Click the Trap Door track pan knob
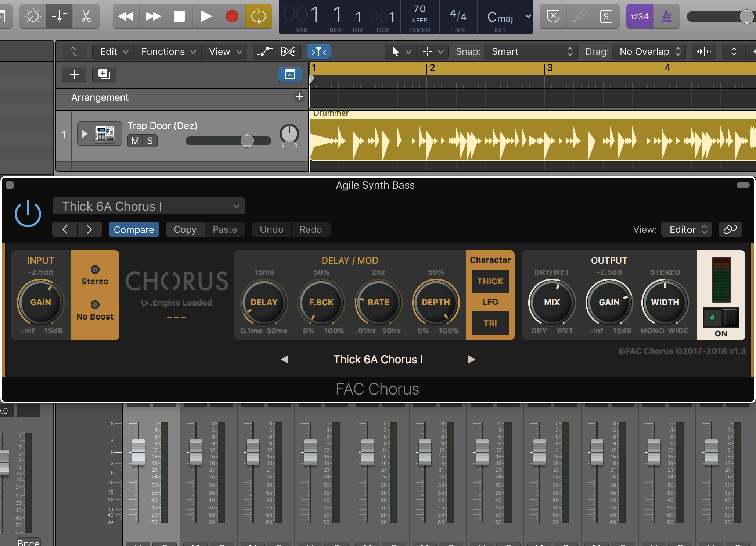Screen dimensions: 756x546 pyautogui.click(x=289, y=133)
